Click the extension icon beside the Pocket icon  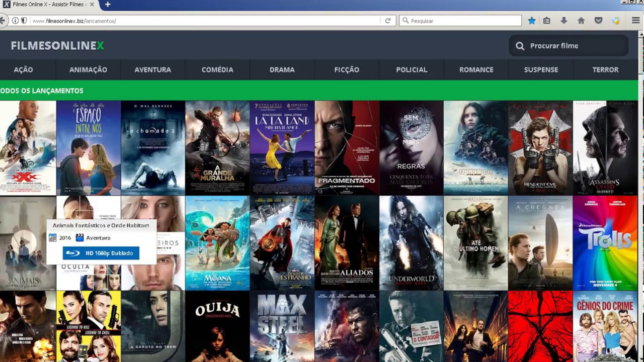click(615, 21)
